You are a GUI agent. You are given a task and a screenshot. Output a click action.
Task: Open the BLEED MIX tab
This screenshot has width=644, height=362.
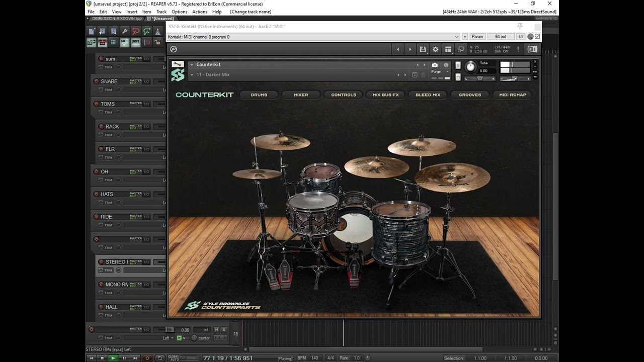[x=428, y=95]
